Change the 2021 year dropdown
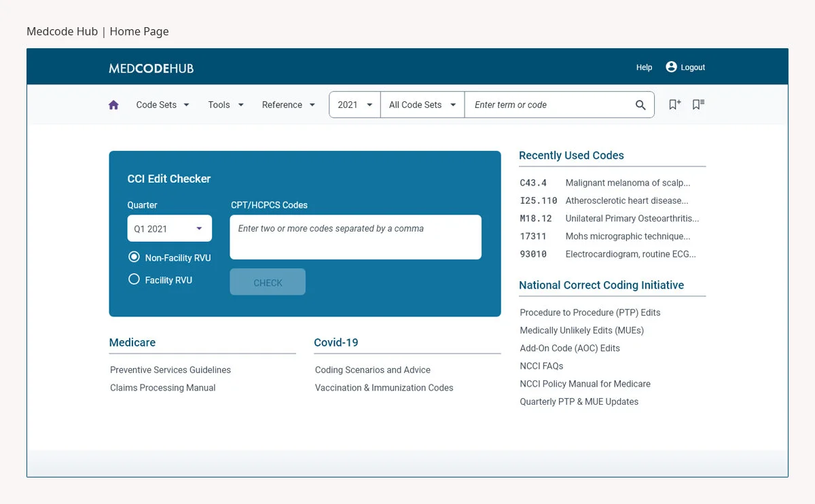815x504 pixels. click(355, 105)
